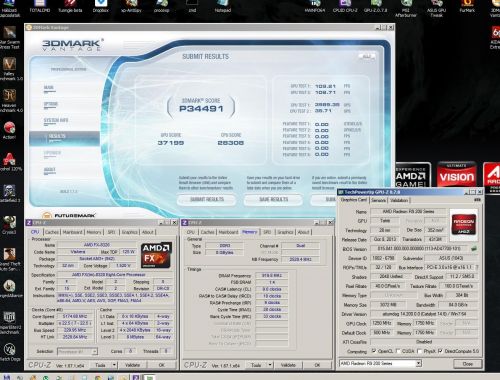Toggle the CUDA checkbox in GPU-Z

[398, 351]
